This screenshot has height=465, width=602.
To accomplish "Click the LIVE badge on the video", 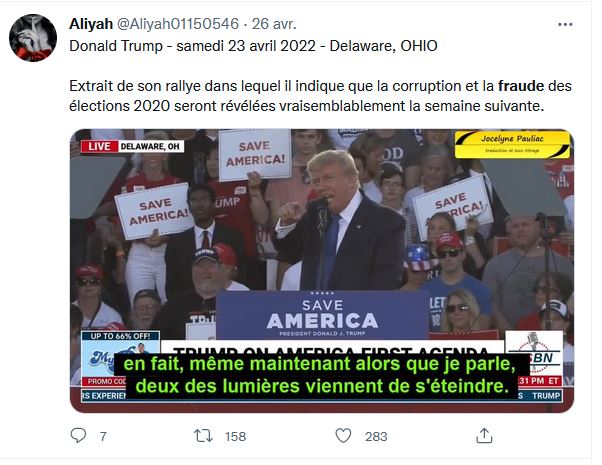I will (99, 146).
